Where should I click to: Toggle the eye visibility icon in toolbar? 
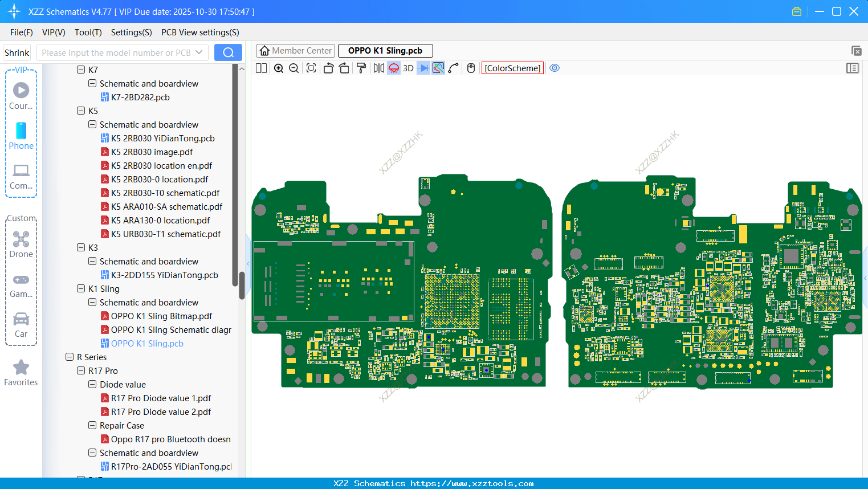(x=555, y=68)
